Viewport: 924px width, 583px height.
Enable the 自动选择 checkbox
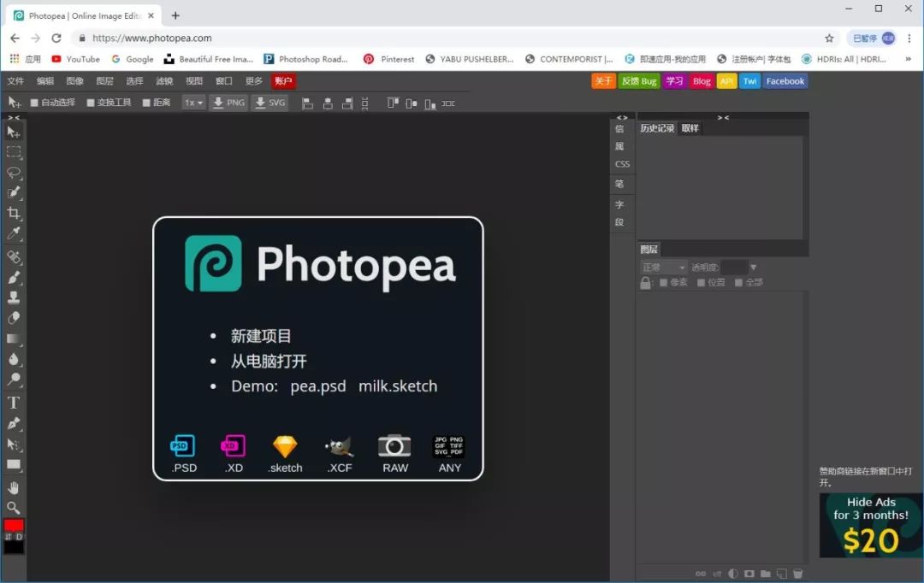tap(34, 103)
